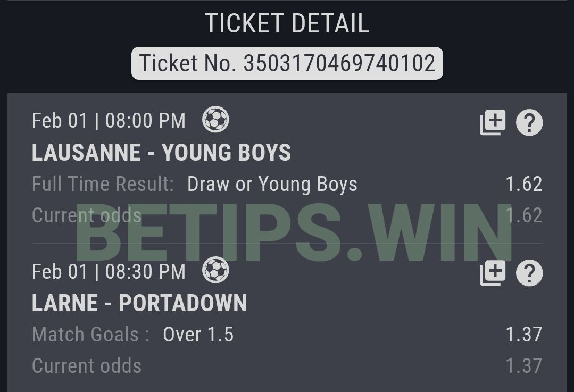Open the help icon for Lausanne - Young Boys
Image resolution: width=574 pixels, height=392 pixels.
coord(529,122)
